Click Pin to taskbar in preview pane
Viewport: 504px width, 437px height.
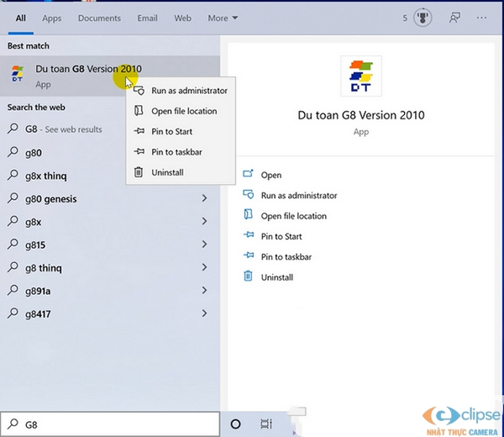click(286, 257)
